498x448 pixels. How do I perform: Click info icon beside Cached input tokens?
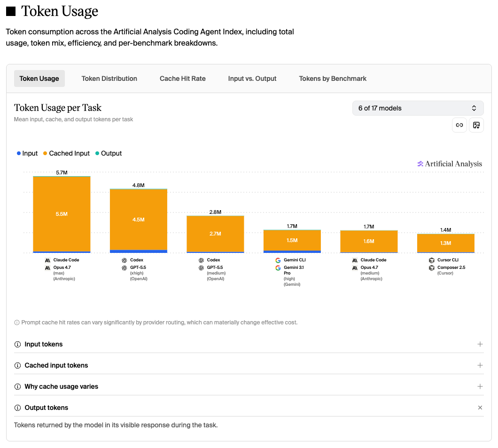[x=18, y=365]
